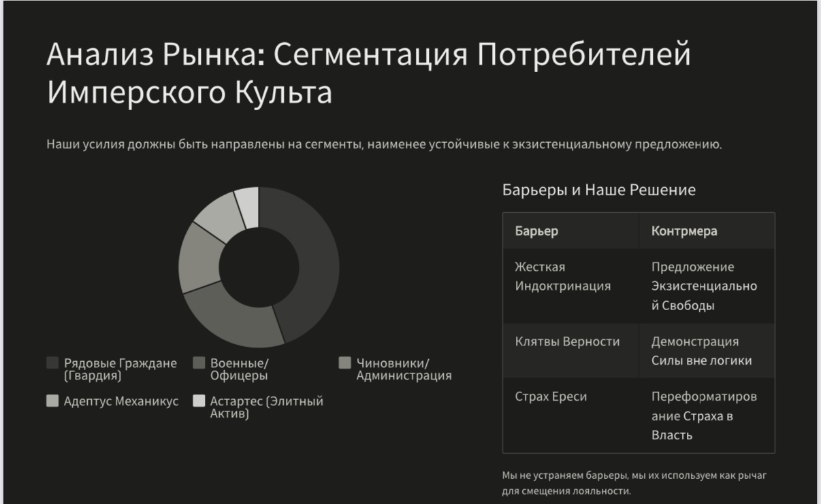Image resolution: width=821 pixels, height=504 pixels.
Task: Click the Барьер column header
Action: [x=536, y=231]
